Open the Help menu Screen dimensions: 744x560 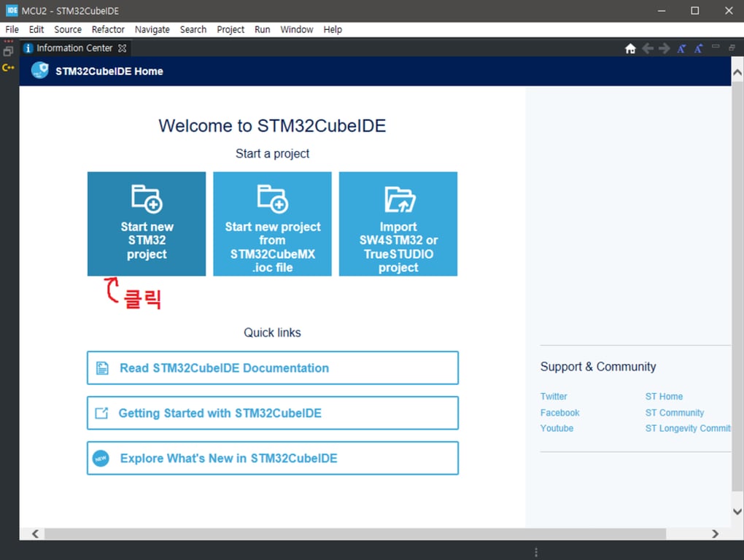coord(333,29)
